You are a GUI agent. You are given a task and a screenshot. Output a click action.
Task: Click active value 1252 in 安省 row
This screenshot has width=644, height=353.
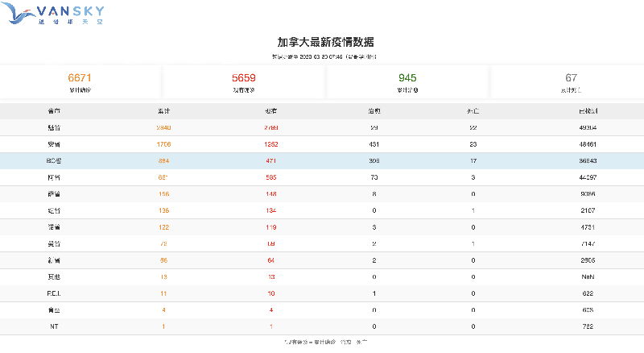[271, 144]
